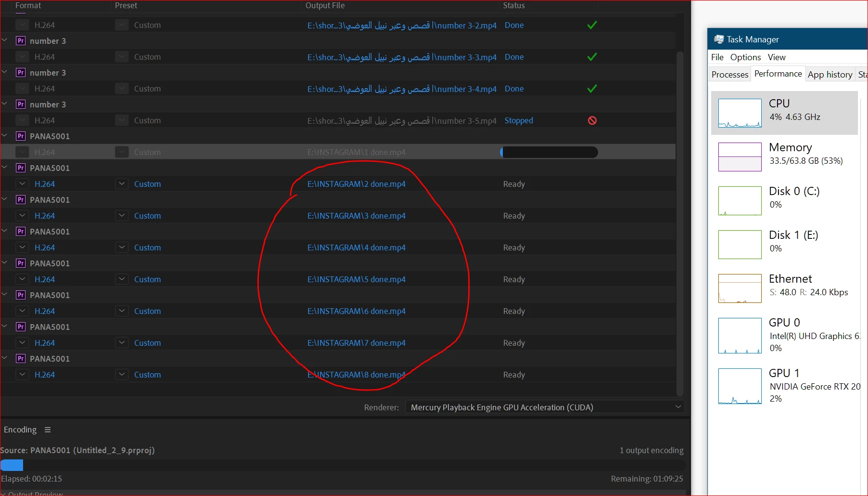868x496 pixels.
Task: Switch to Processes tab in Task Manager
Action: (x=730, y=75)
